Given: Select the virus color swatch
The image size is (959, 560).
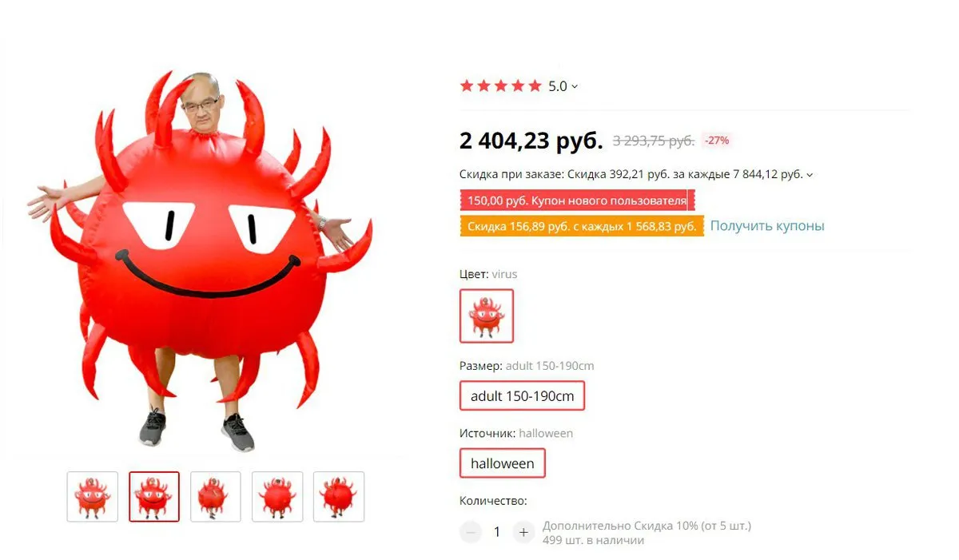Looking at the screenshot, I should 487,316.
